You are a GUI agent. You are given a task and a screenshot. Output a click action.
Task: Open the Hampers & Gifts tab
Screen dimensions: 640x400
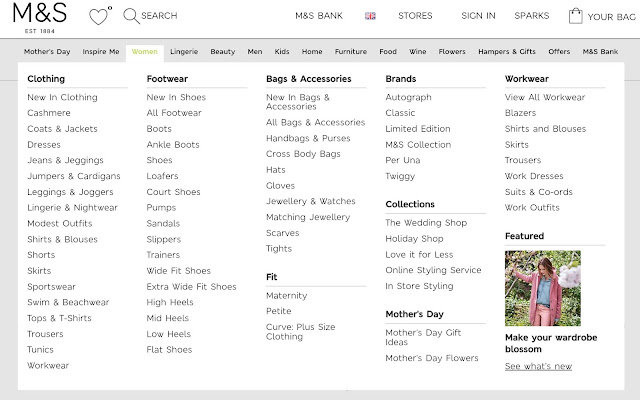coord(507,51)
